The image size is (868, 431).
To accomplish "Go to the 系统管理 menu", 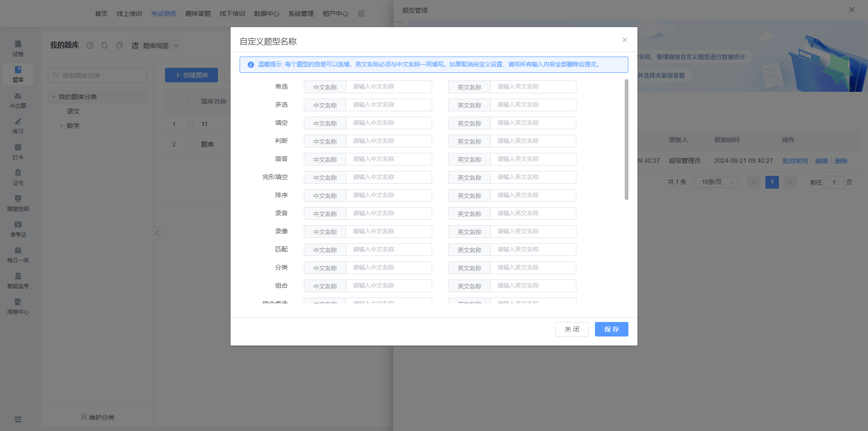I will pos(301,14).
